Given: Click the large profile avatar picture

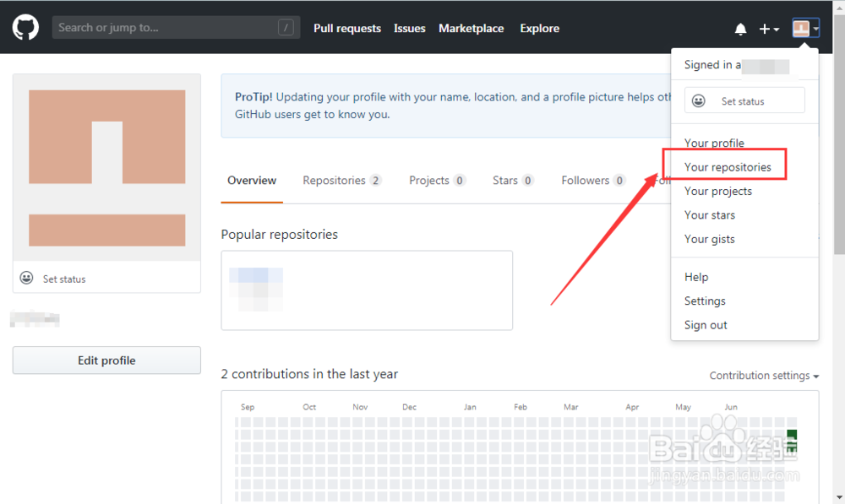Looking at the screenshot, I should [106, 167].
